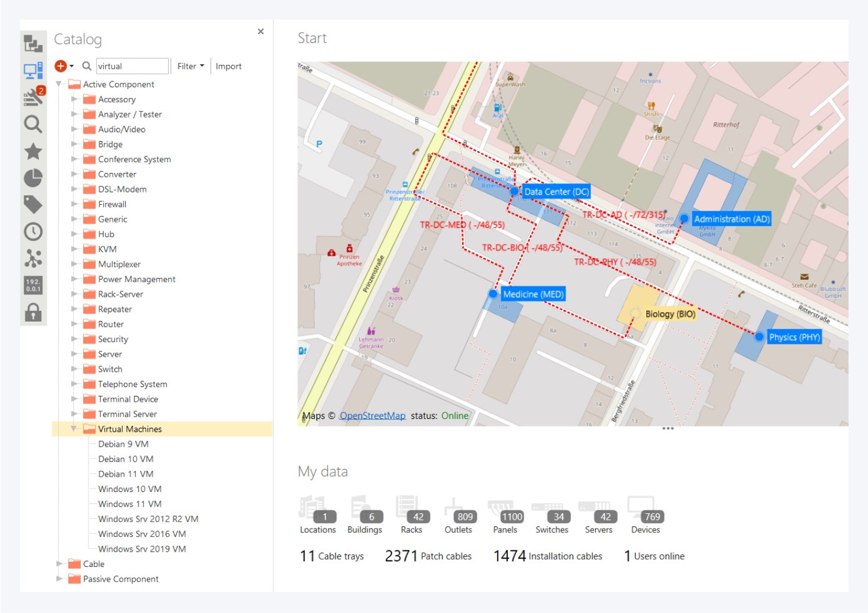This screenshot has width=868, height=613.
Task: Collapse the Virtual Machines folder
Action: (x=74, y=429)
